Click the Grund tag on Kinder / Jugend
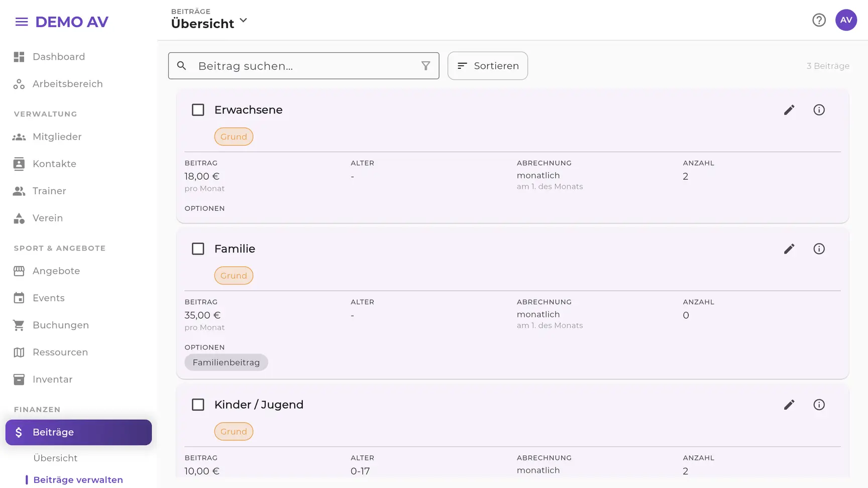Viewport: 868px width, 488px height. coord(234,431)
